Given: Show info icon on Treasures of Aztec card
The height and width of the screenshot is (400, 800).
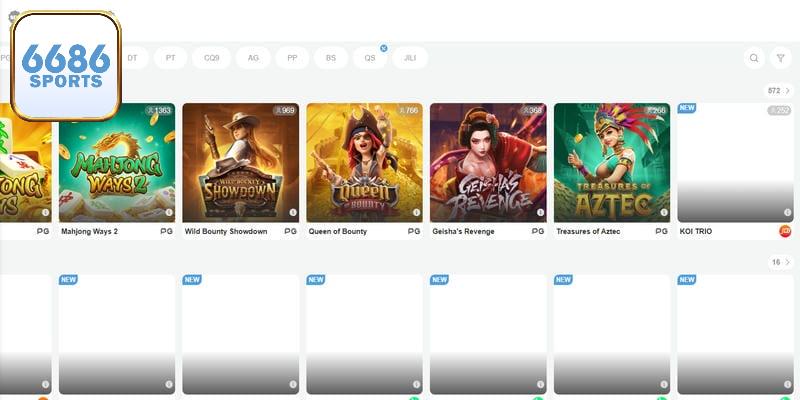Looking at the screenshot, I should pyautogui.click(x=664, y=212).
